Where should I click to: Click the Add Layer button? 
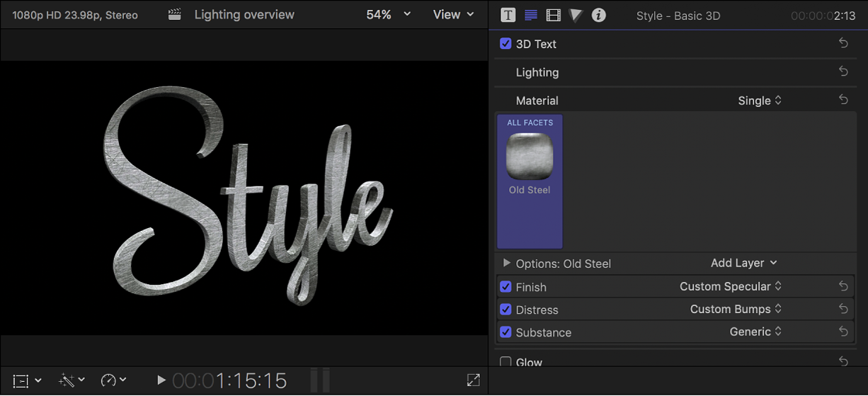pos(743,263)
